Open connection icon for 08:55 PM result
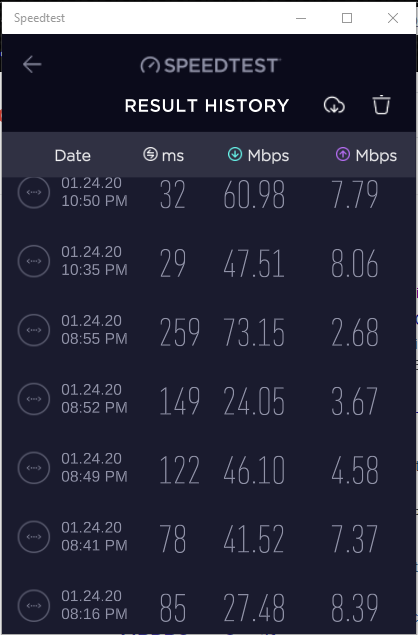Image resolution: width=418 pixels, height=635 pixels. (x=34, y=330)
